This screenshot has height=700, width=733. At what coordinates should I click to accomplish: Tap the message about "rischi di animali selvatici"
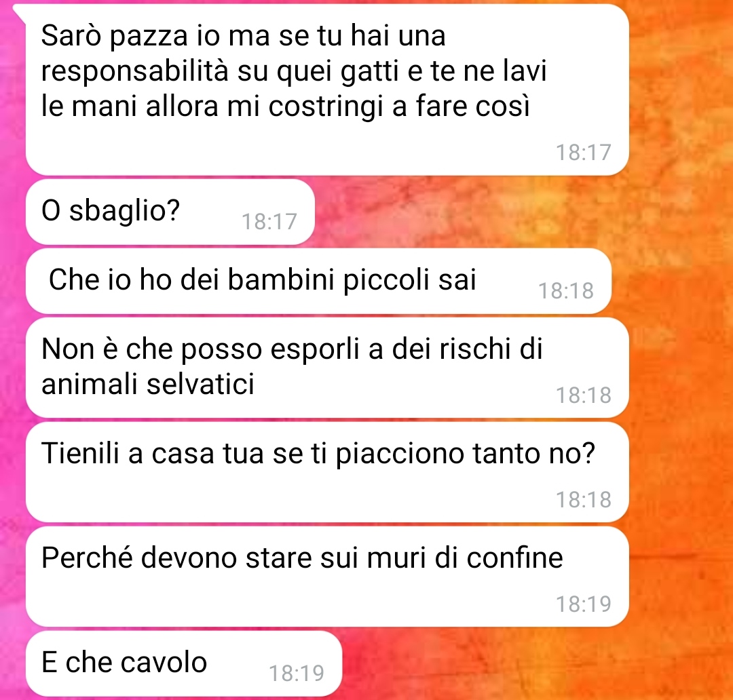[327, 367]
